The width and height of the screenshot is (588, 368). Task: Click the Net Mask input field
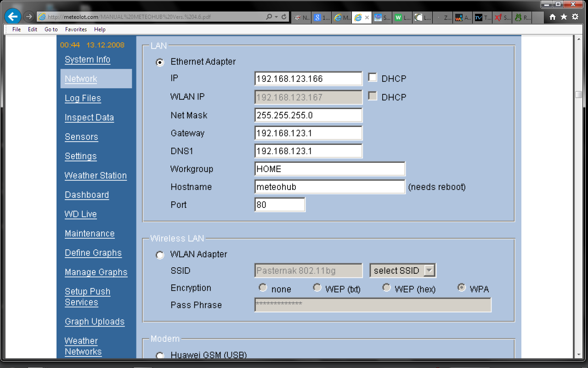(x=308, y=115)
